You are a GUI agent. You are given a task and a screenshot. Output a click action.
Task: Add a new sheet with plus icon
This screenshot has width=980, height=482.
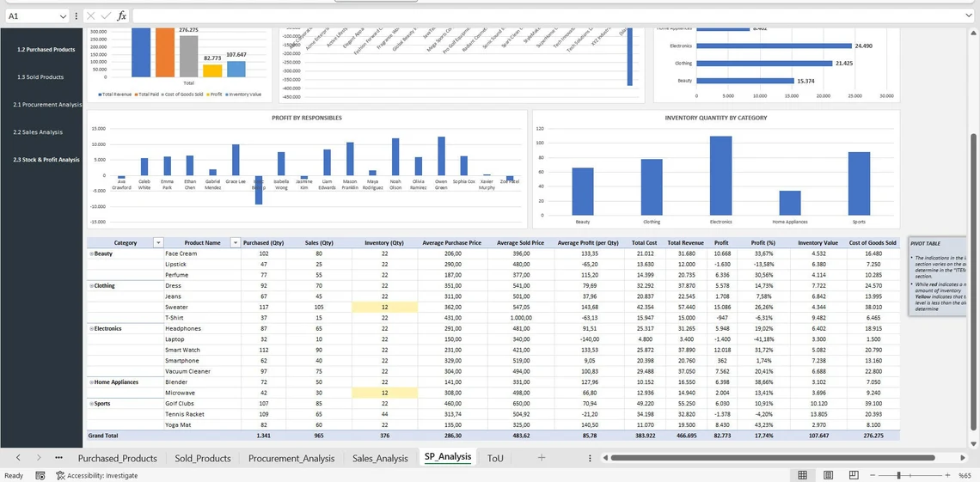542,458
